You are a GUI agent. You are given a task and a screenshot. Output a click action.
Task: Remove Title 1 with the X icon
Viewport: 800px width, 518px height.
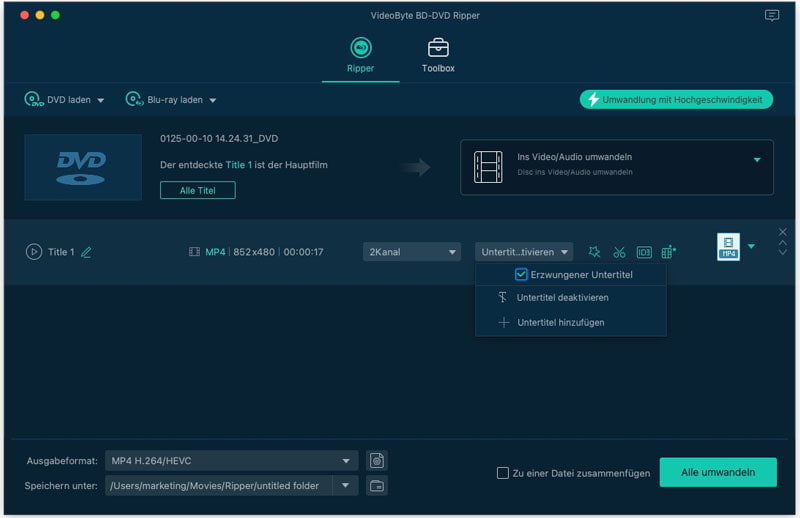(782, 232)
